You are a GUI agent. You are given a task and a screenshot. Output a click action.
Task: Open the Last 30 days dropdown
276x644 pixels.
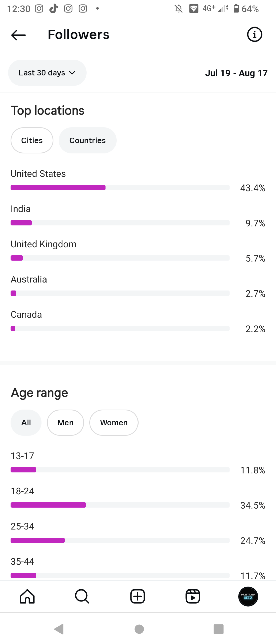pos(47,73)
